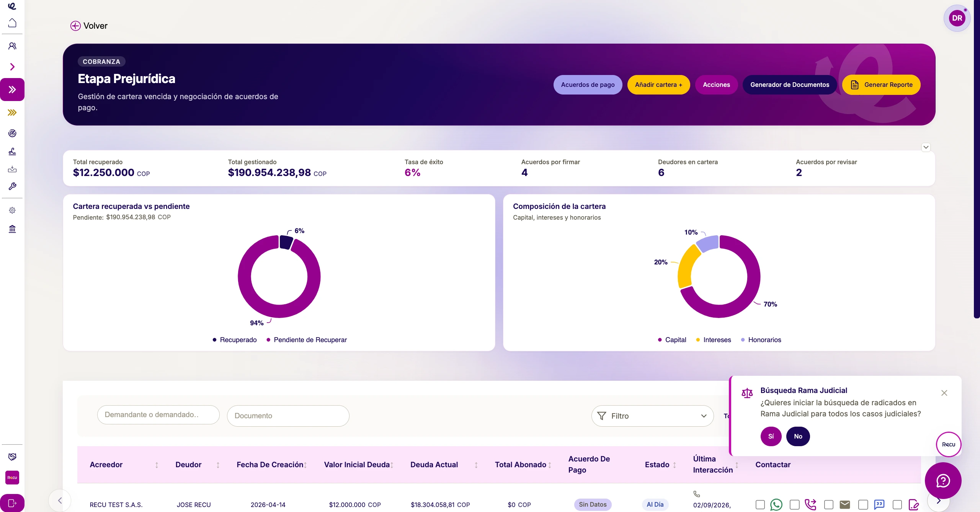Click the logout icon at sidebar bottom
980x512 pixels.
[12, 503]
